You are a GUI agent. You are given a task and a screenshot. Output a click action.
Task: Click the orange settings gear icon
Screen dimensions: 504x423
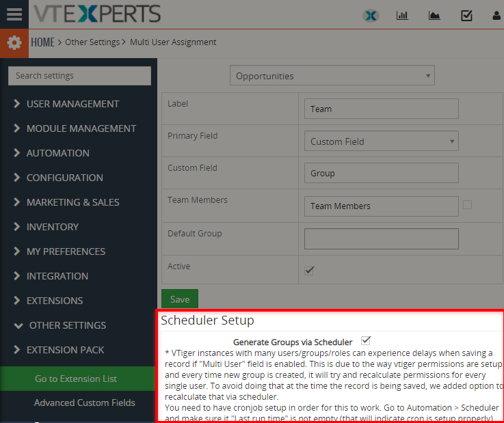pos(14,43)
